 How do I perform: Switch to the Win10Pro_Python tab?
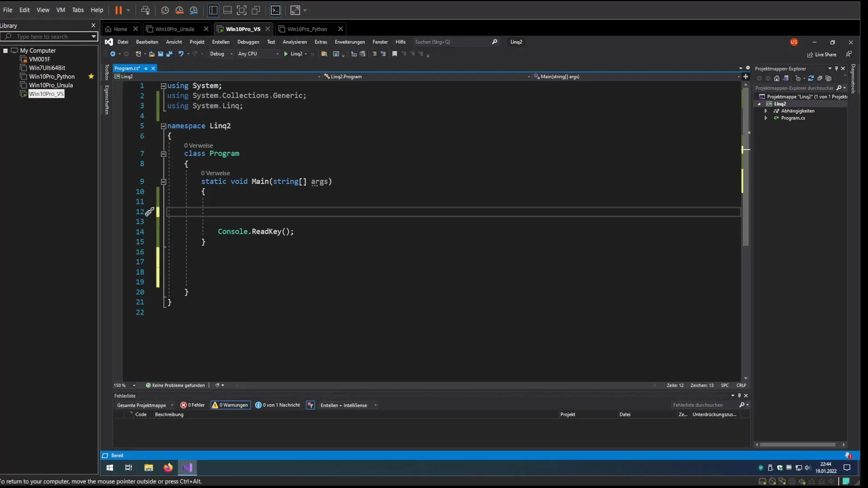pos(307,29)
